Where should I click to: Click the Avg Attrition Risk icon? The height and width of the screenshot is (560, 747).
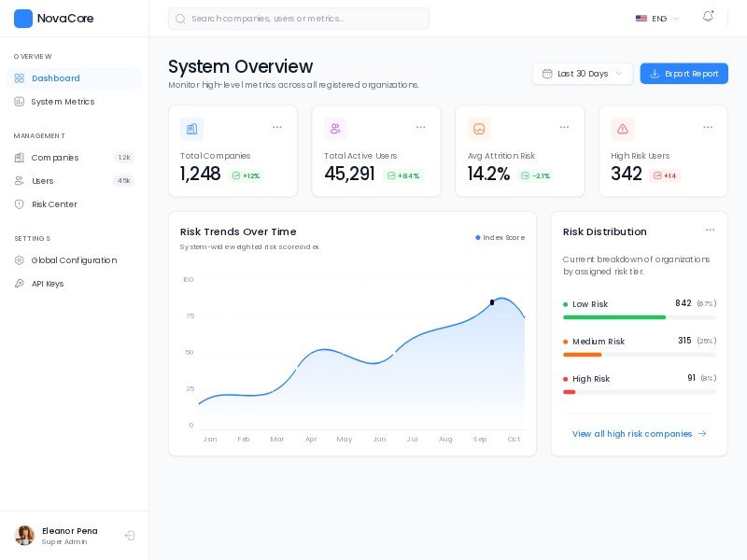[479, 129]
